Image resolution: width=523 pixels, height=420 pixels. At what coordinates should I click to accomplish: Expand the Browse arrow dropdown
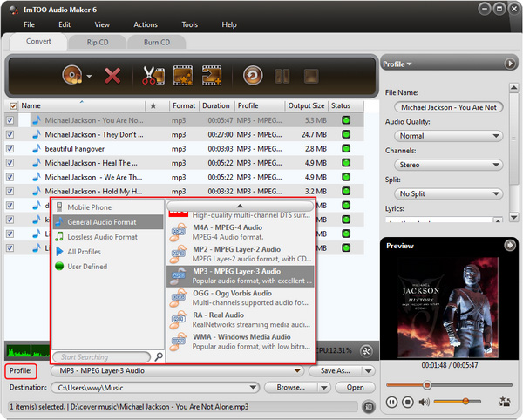[x=323, y=388]
